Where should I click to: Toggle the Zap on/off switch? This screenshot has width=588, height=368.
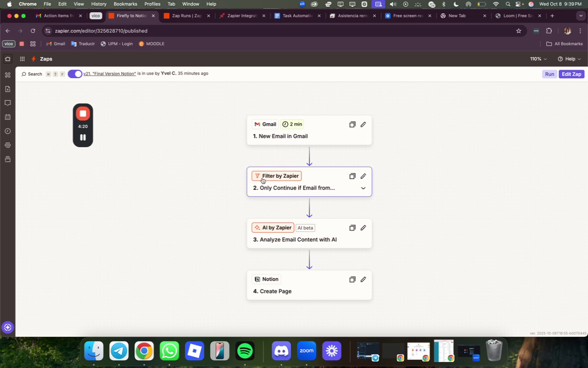(75, 74)
